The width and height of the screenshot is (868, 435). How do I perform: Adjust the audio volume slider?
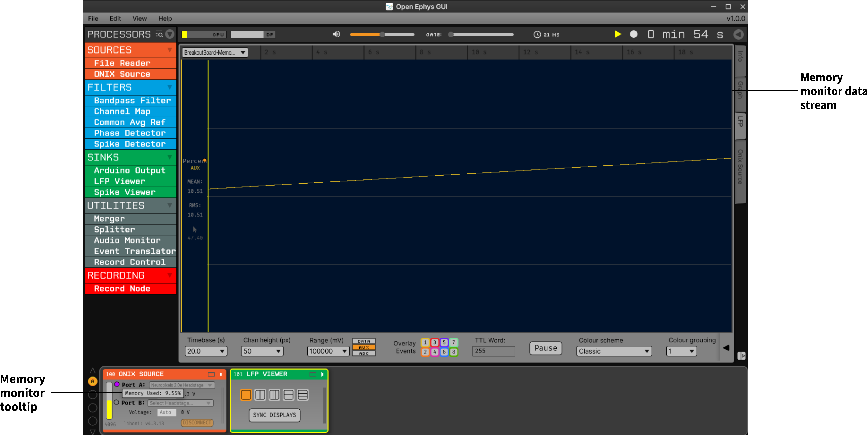click(x=382, y=34)
